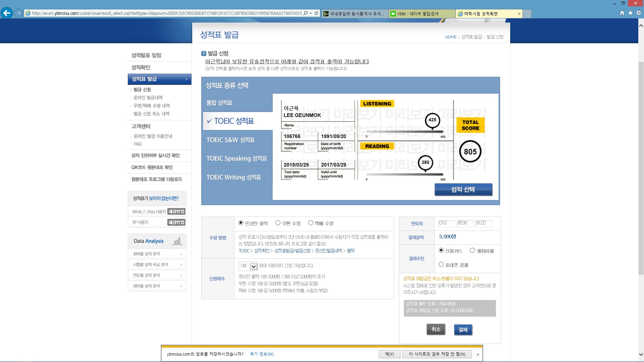Click 발급 신청 submenu item

tap(142, 89)
